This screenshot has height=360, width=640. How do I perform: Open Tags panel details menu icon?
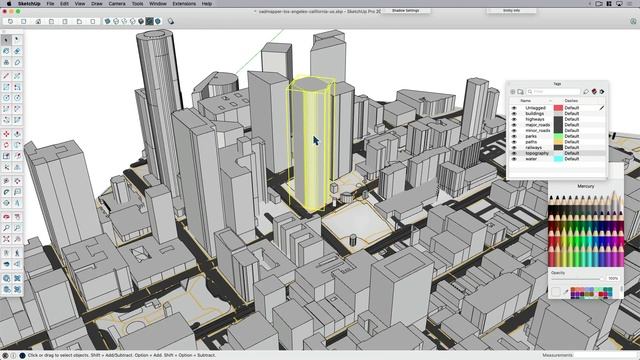point(602,92)
